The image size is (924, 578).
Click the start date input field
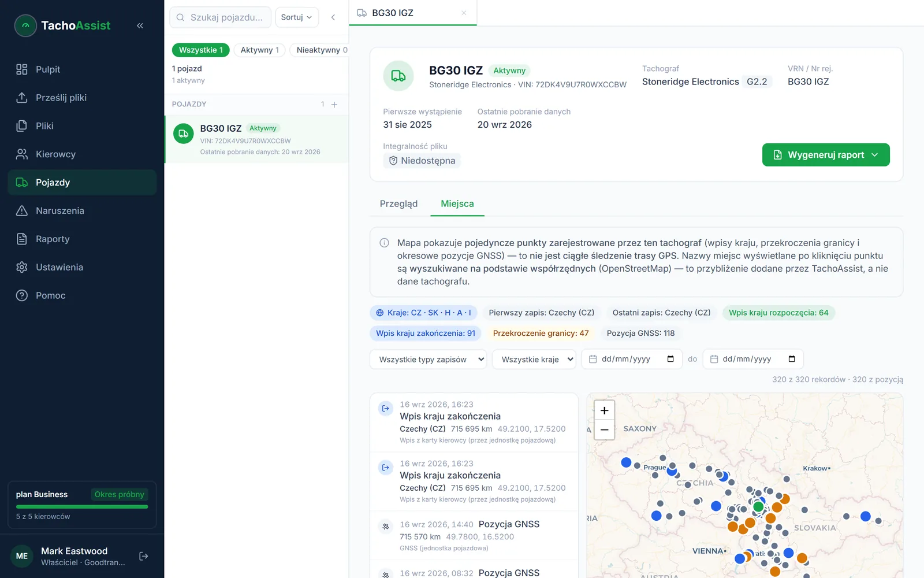point(632,360)
